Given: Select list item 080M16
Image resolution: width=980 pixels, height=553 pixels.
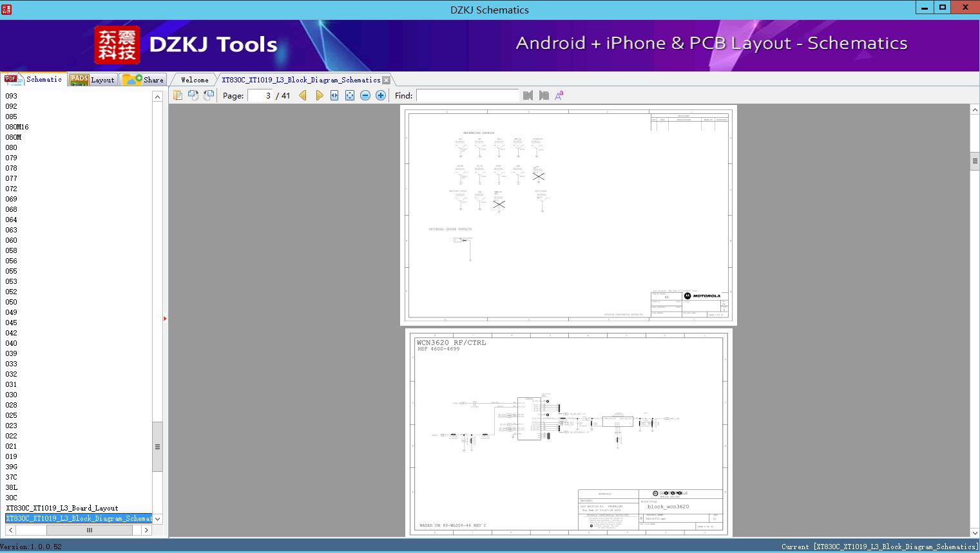Looking at the screenshot, I should pos(17,127).
